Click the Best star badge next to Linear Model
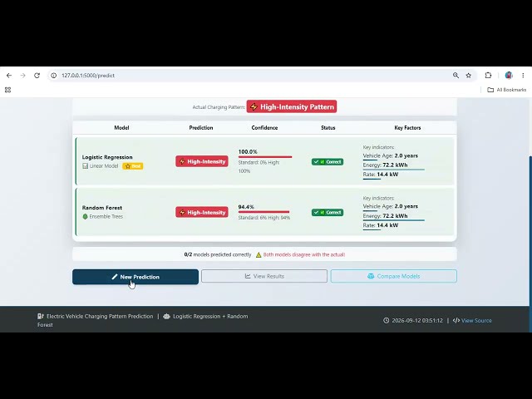Image resolution: width=532 pixels, height=399 pixels. 133,166
